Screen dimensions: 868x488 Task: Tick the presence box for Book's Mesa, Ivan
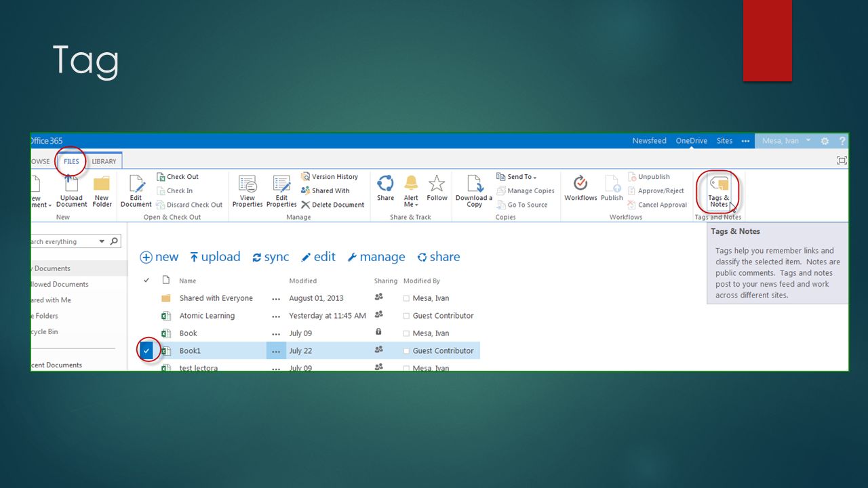[406, 333]
